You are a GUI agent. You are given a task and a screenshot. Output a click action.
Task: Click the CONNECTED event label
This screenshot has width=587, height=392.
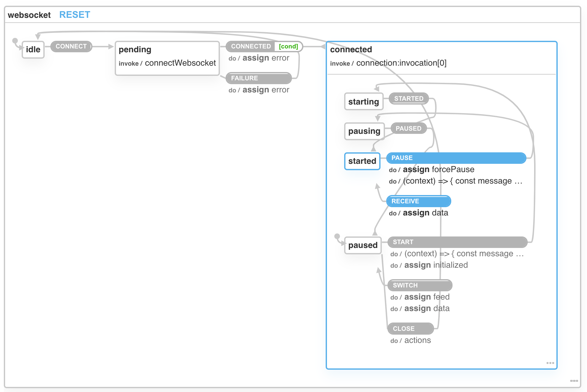251,47
